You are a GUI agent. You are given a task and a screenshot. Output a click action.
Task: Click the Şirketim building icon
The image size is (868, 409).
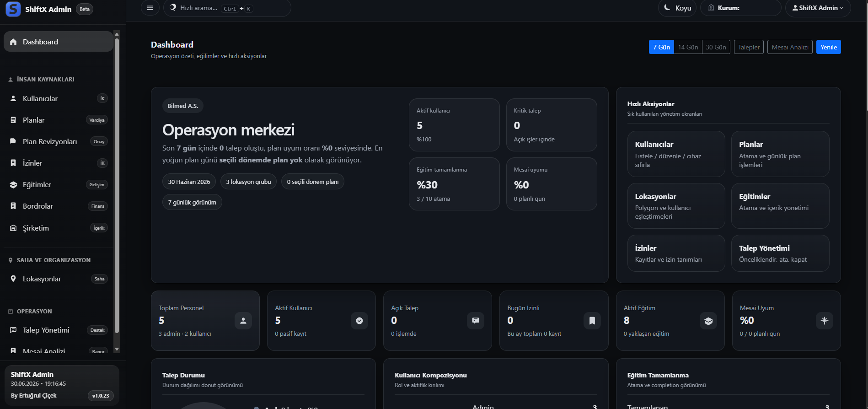click(13, 228)
